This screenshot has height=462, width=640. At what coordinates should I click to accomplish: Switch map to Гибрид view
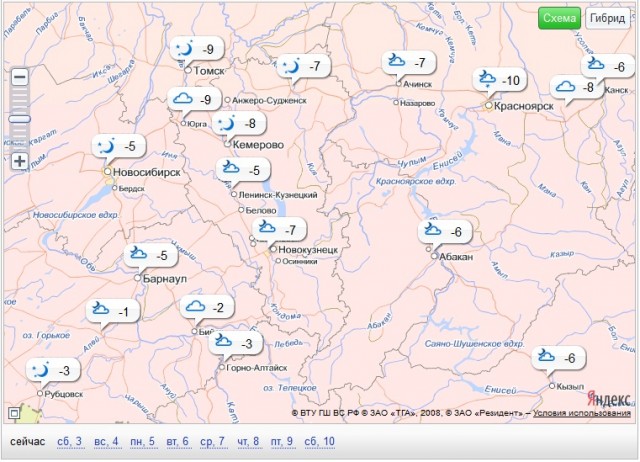[x=607, y=18]
